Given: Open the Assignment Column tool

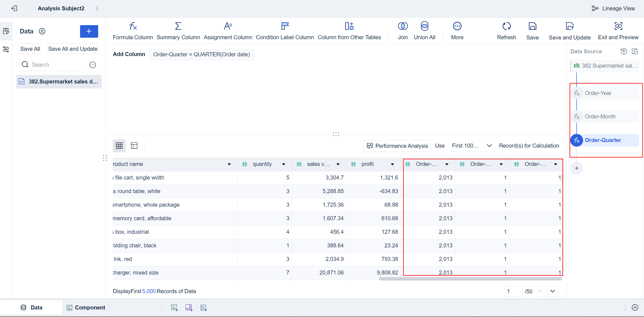Looking at the screenshot, I should coord(228,31).
